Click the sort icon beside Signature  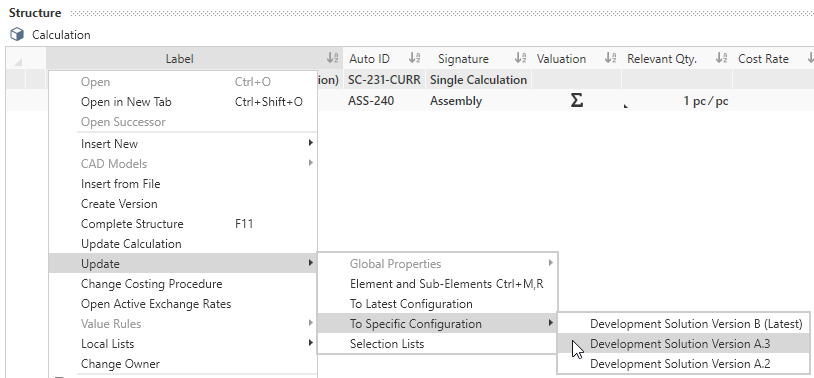point(521,58)
